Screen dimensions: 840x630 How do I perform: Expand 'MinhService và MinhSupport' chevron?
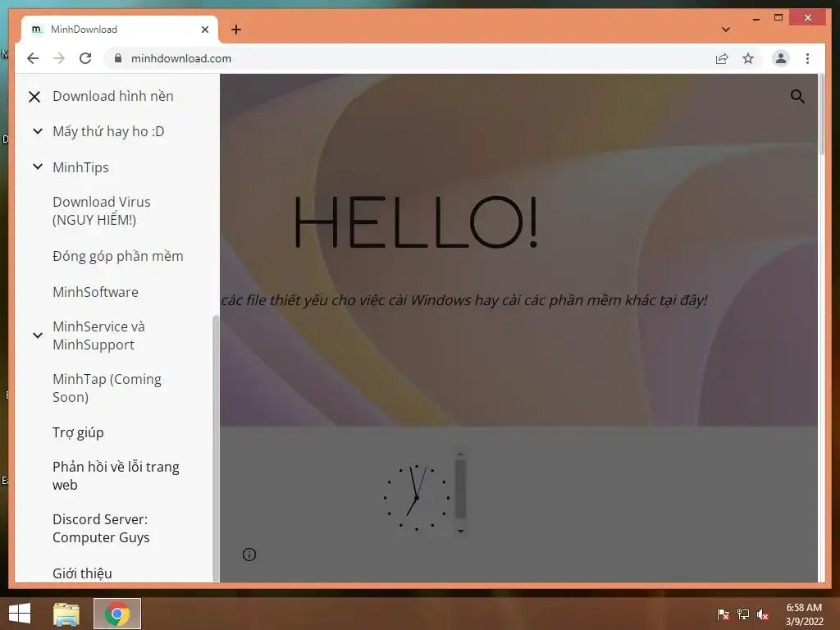[38, 336]
